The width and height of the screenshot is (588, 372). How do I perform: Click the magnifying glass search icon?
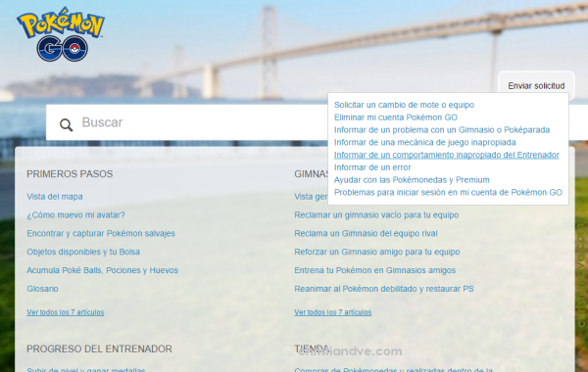click(x=66, y=124)
